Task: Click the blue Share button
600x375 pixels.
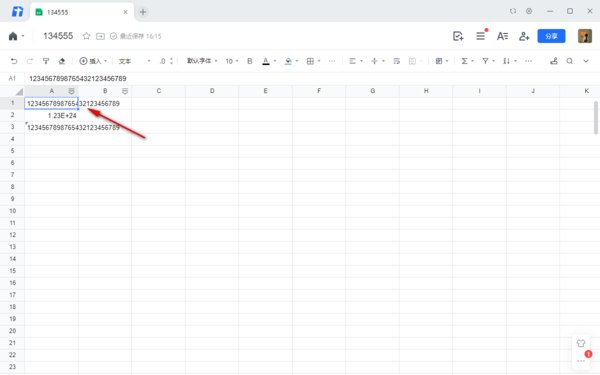Action: pyautogui.click(x=551, y=36)
